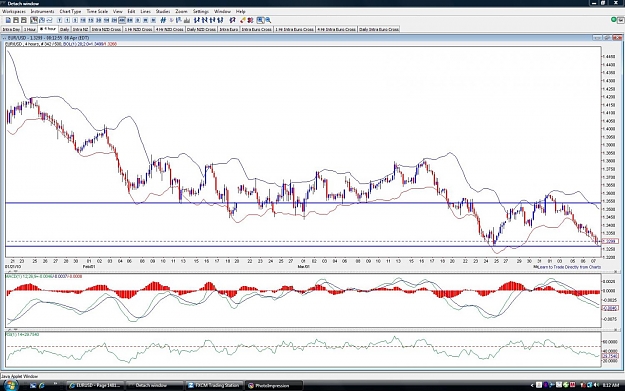
Task: Click the blue new-document icon in the toolbar
Action: pyautogui.click(x=8, y=20)
